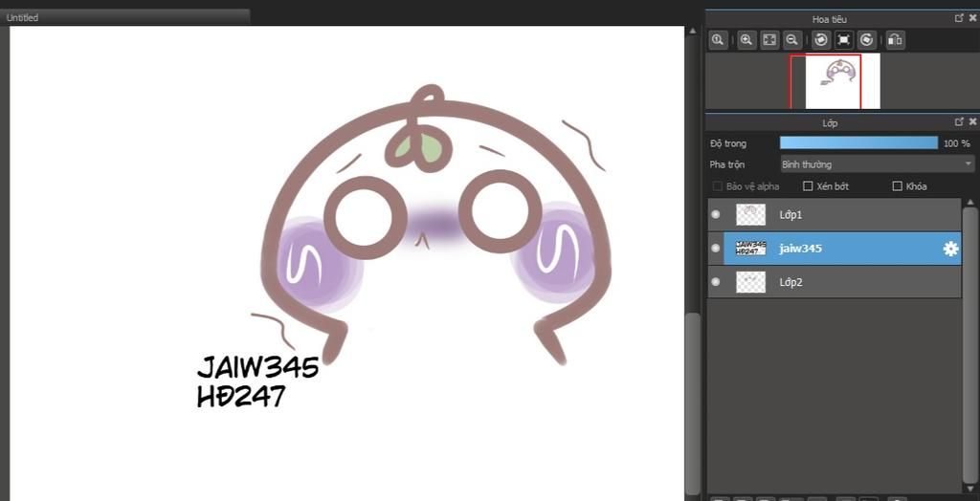The width and height of the screenshot is (980, 501).
Task: Select the Untitled document tab
Action: (125, 17)
